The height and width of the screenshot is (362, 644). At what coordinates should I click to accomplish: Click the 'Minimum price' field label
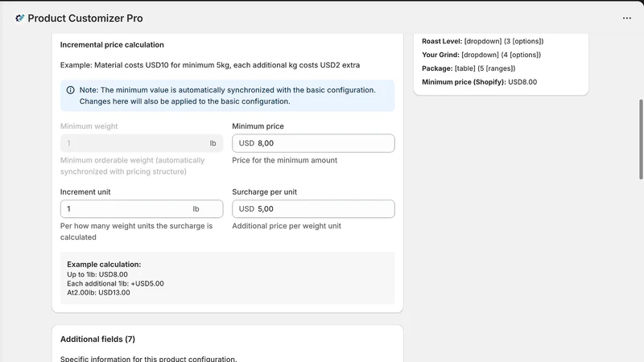258,126
